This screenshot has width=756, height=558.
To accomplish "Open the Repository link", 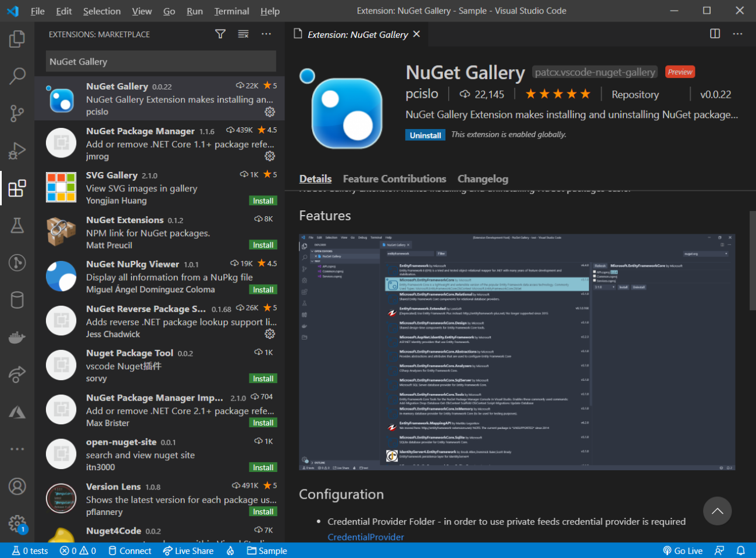I will [x=635, y=94].
